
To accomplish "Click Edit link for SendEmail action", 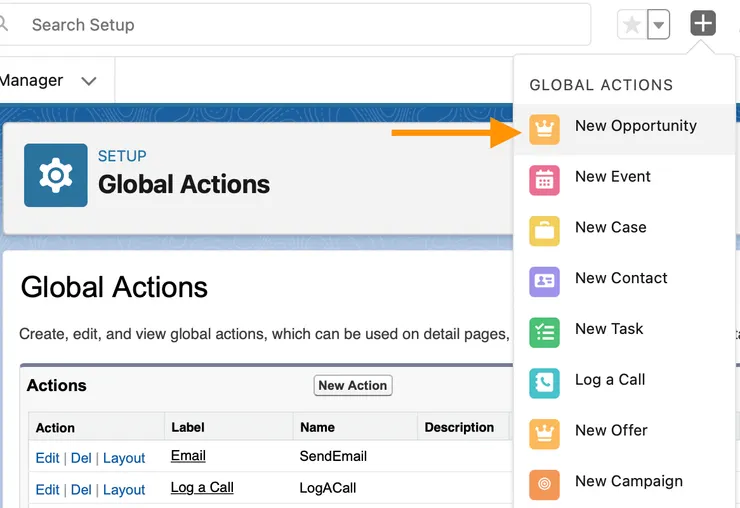I will pos(47,458).
